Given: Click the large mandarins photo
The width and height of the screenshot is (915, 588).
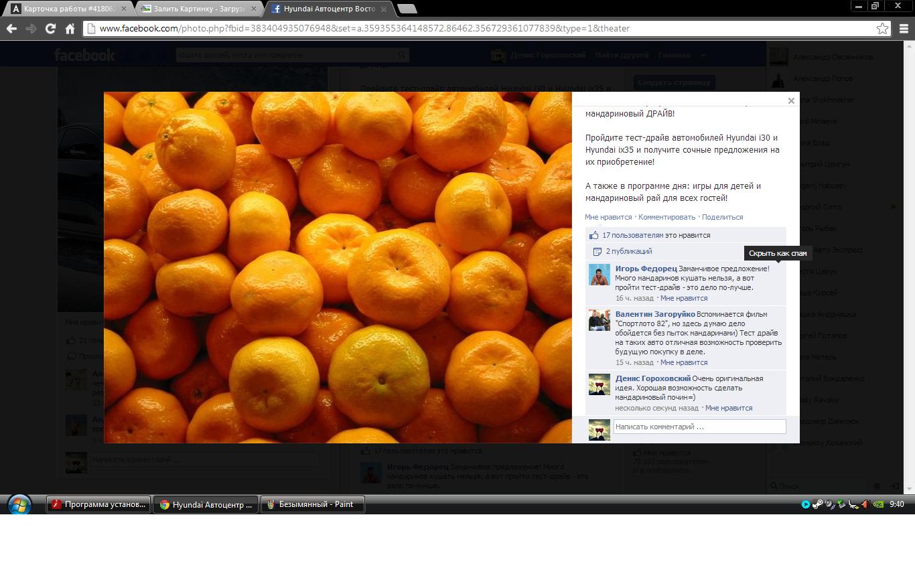Looking at the screenshot, I should point(338,267).
